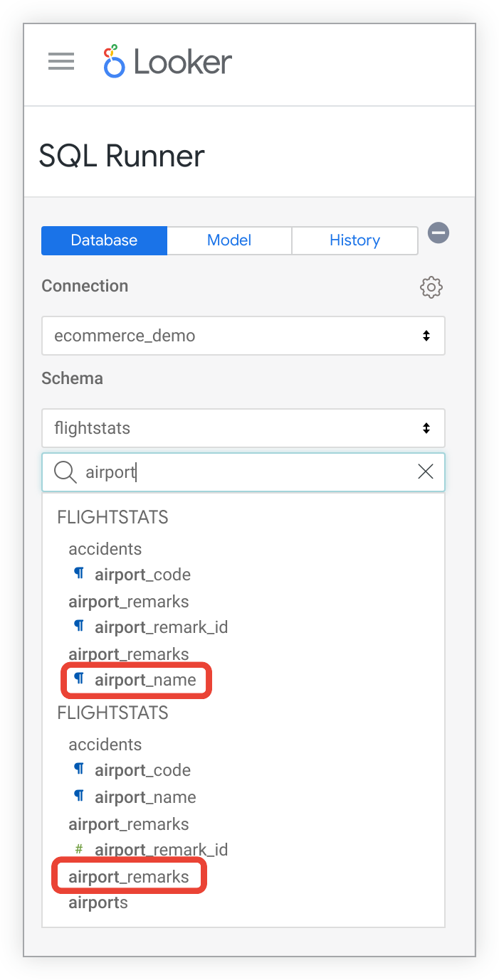Open the flightstats schema dropdown
This screenshot has width=499, height=980.
coord(243,428)
